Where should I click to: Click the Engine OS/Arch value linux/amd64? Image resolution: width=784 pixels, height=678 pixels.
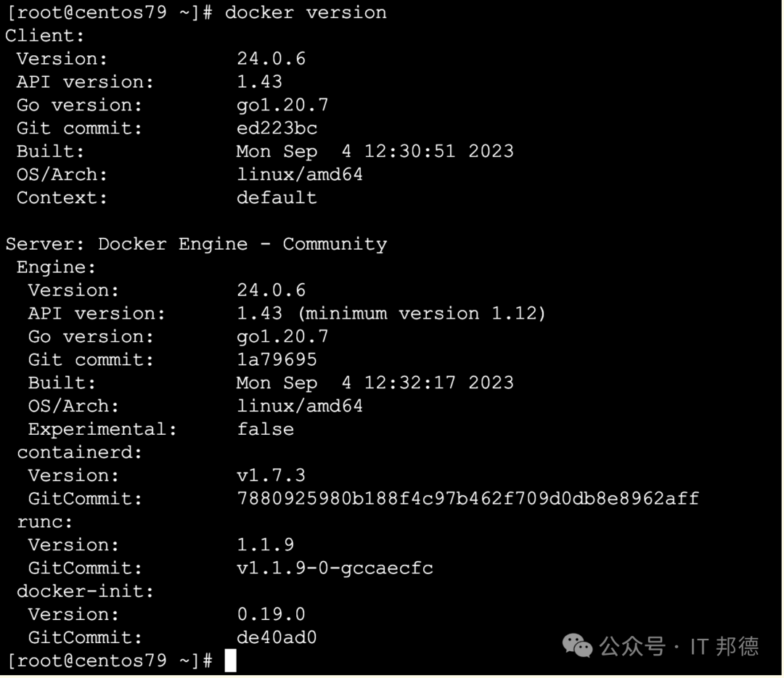point(300,406)
